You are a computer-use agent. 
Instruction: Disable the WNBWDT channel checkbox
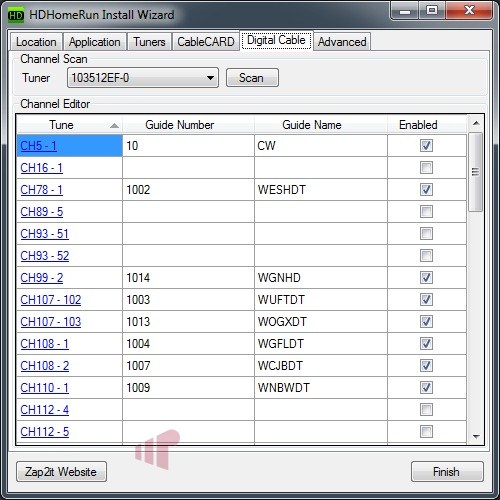pos(426,388)
